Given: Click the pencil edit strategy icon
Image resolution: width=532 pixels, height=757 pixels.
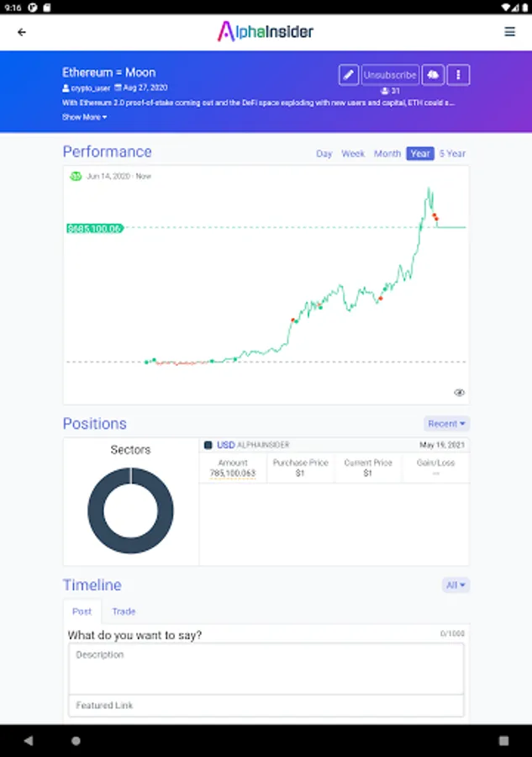Looking at the screenshot, I should (x=349, y=75).
